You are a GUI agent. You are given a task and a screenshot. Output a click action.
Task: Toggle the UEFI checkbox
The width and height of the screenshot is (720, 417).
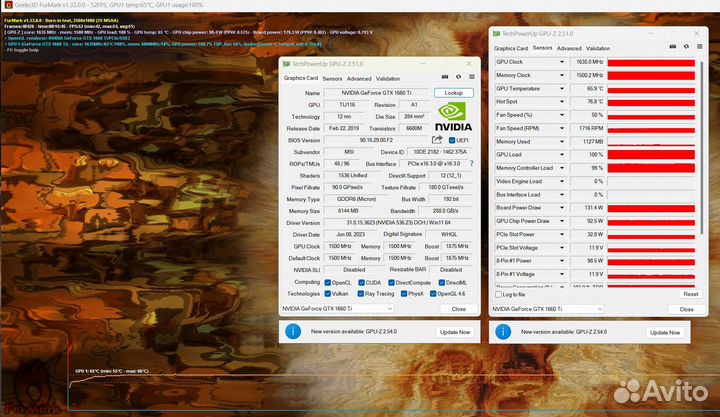[x=452, y=141]
